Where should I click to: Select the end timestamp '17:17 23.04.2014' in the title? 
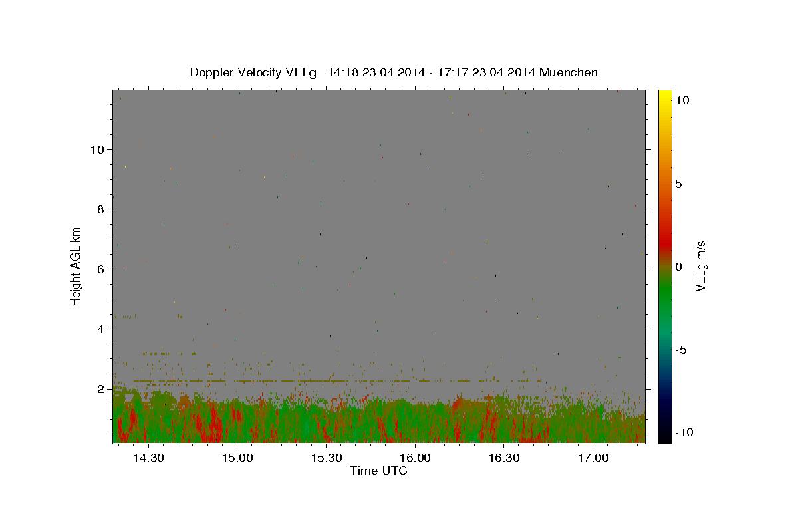(486, 72)
